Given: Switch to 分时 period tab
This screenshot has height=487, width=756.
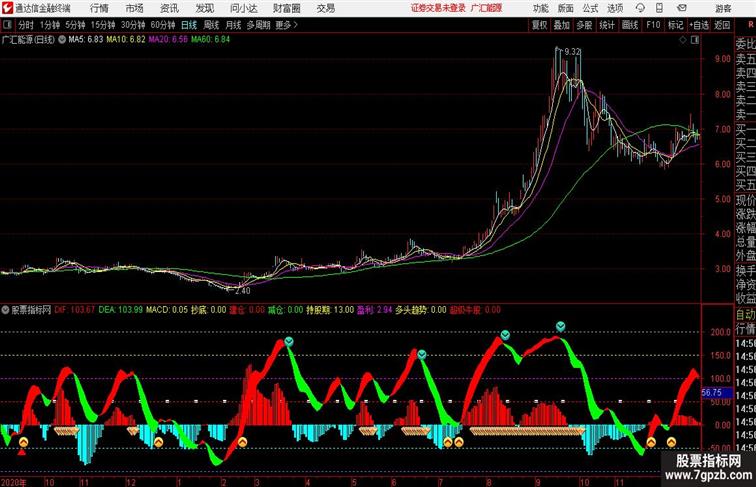Looking at the screenshot, I should (x=26, y=25).
